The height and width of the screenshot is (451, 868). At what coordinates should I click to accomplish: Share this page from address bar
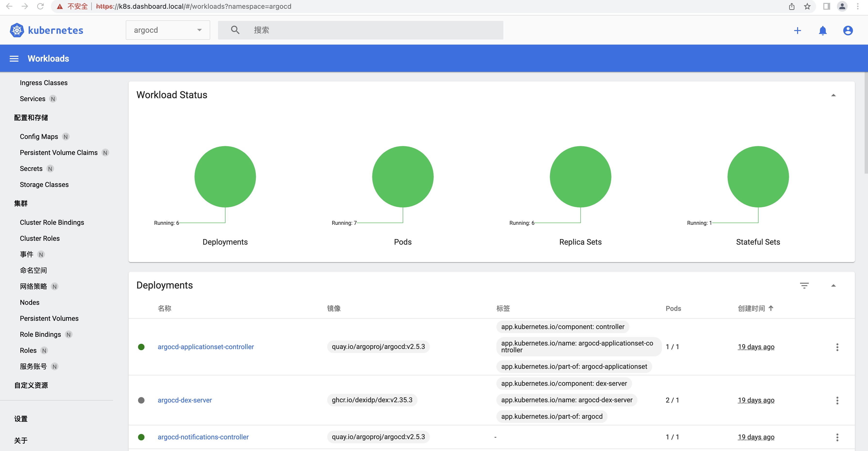792,6
